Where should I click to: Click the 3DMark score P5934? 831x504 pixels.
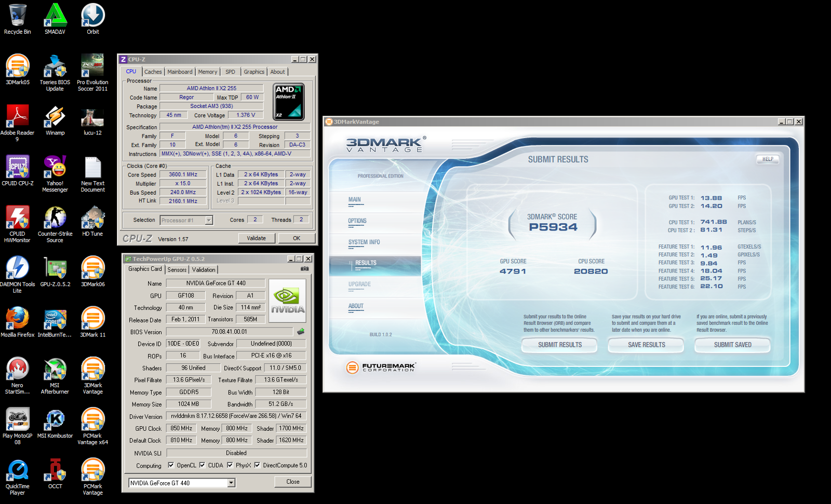pyautogui.click(x=553, y=227)
